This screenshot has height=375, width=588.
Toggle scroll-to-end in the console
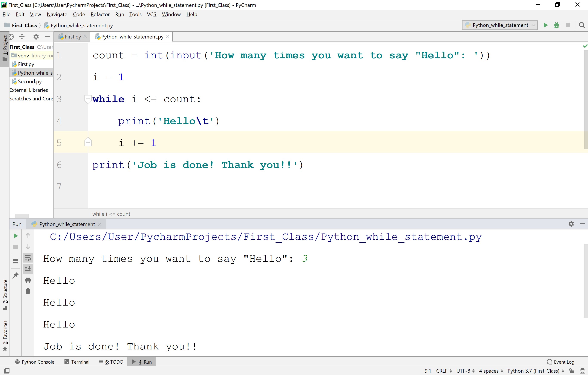click(x=28, y=269)
